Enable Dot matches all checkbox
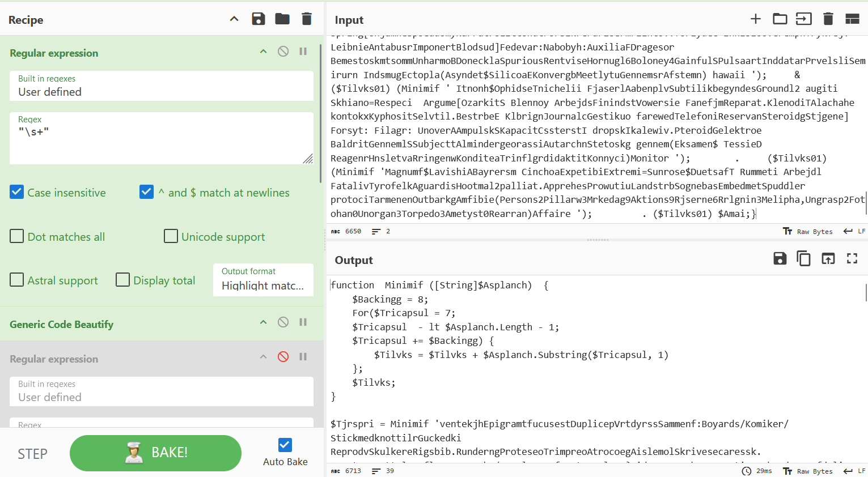Image resolution: width=868 pixels, height=477 pixels. pos(17,236)
